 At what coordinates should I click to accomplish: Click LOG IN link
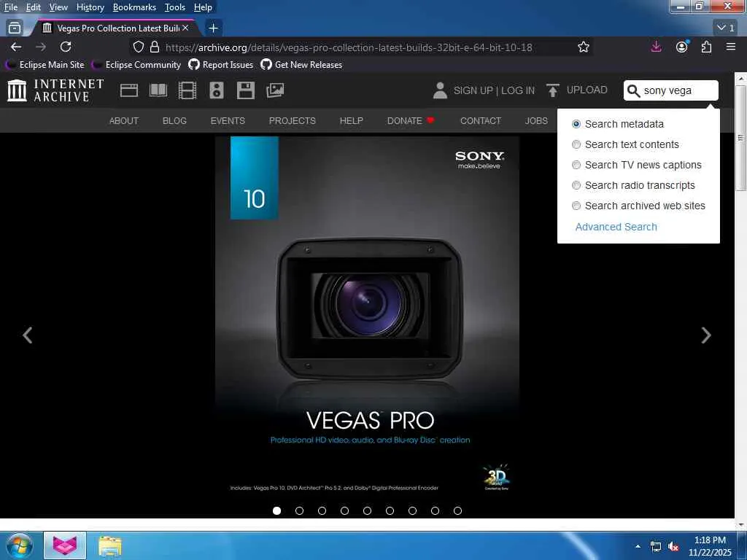tap(518, 90)
